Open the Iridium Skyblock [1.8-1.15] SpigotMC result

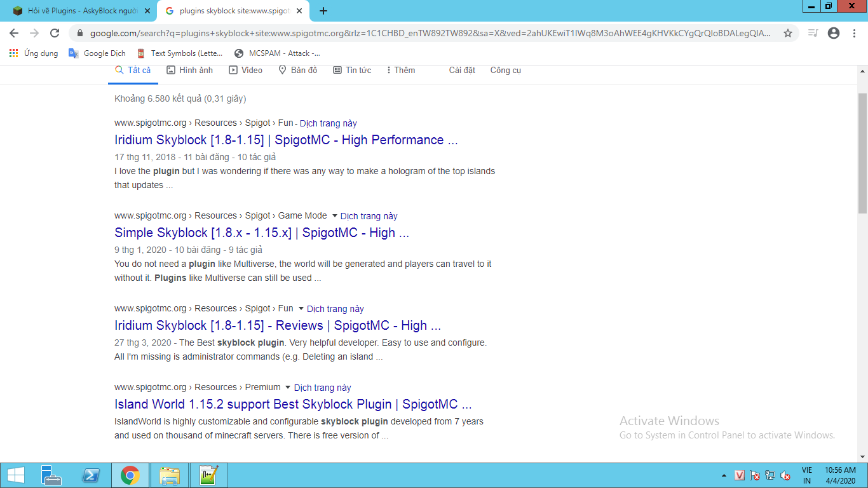[x=286, y=140]
